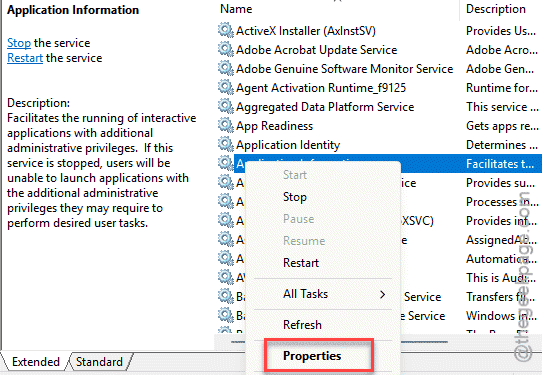542x375 pixels.
Task: Click the Application Identity gear icon
Action: coord(226,144)
